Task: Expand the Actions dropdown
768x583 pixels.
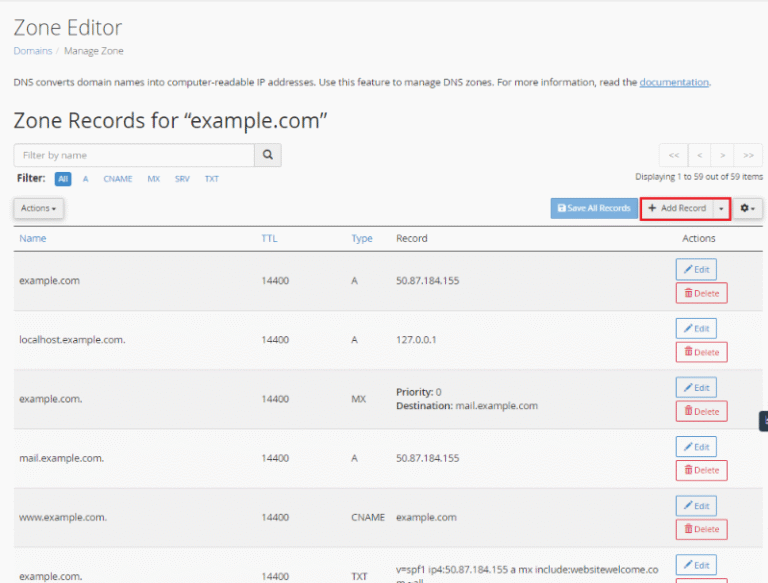Action: coord(38,208)
